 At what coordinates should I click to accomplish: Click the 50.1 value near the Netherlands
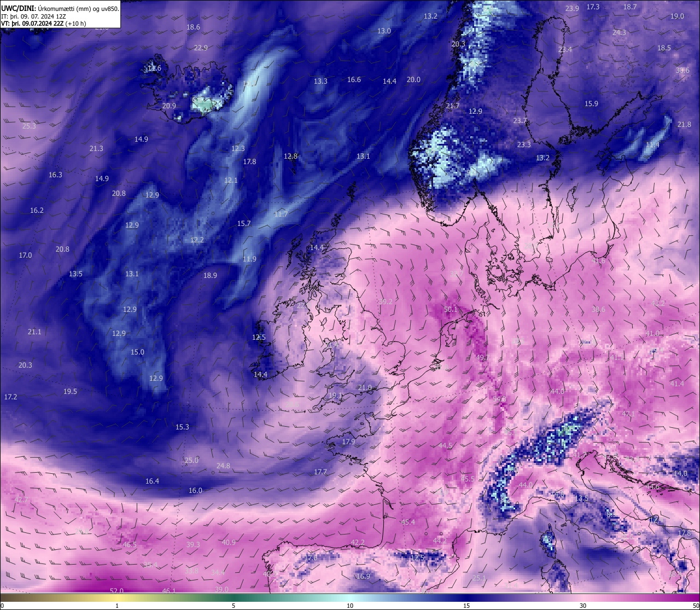(451, 310)
